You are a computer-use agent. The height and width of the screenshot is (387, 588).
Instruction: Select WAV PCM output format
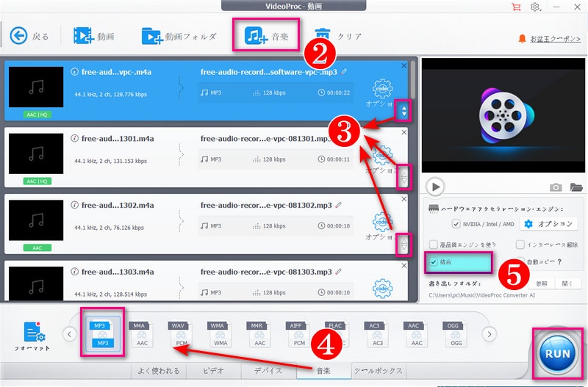click(x=182, y=333)
